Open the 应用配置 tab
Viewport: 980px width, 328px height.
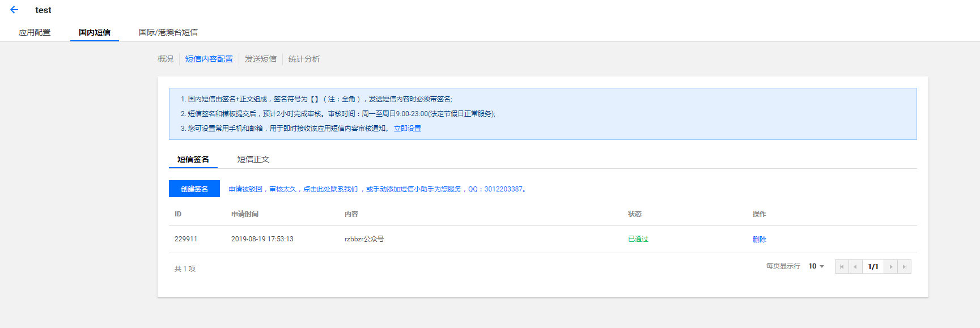pos(35,32)
